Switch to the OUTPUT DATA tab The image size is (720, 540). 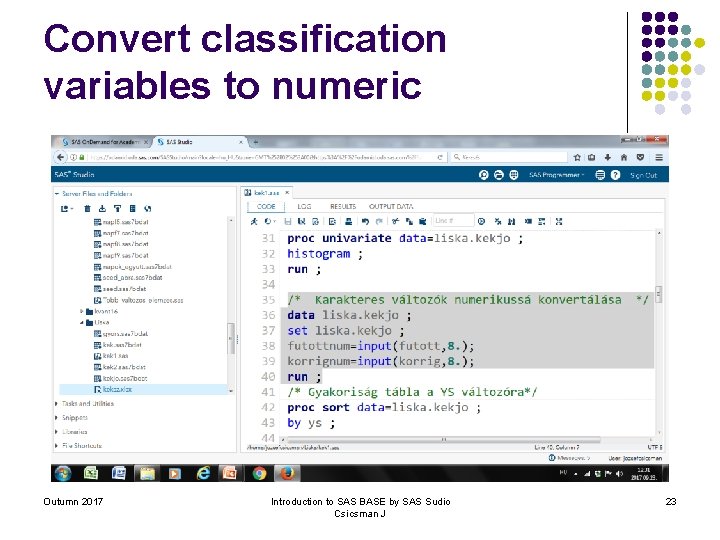coord(391,207)
